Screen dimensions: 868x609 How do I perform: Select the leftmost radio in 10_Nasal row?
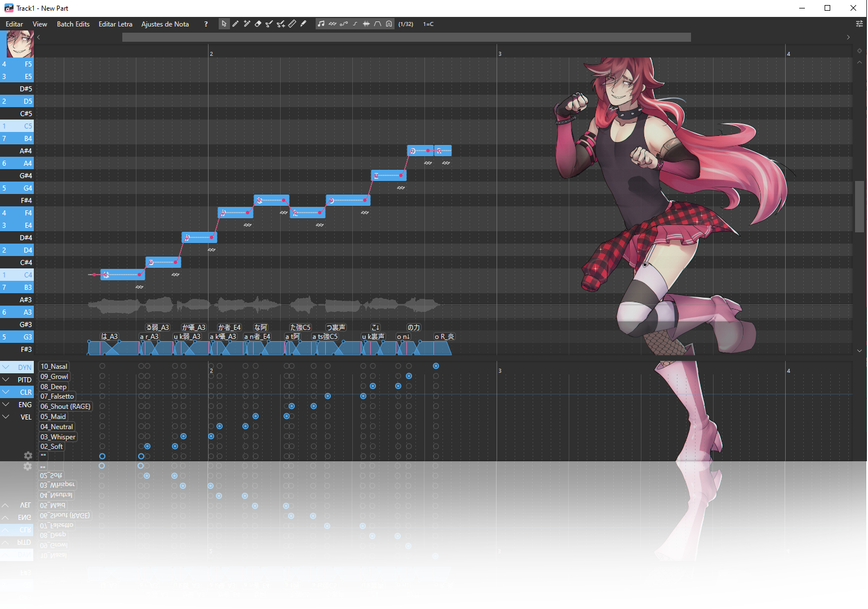102,366
